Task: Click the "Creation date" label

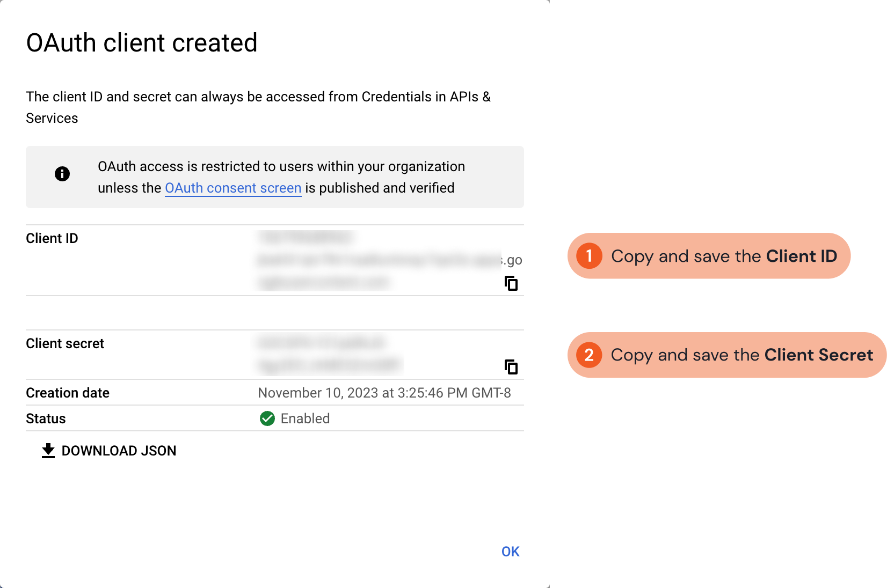Action: (68, 393)
